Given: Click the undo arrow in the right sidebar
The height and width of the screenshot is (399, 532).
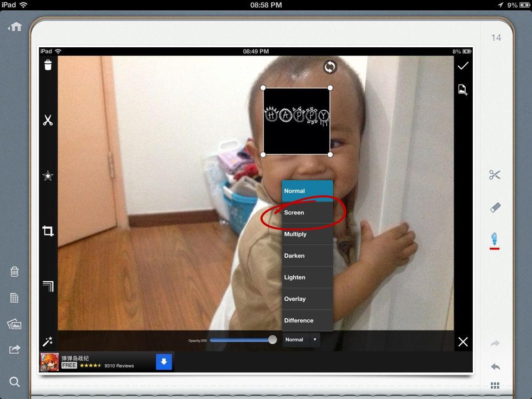Looking at the screenshot, I should click(495, 367).
